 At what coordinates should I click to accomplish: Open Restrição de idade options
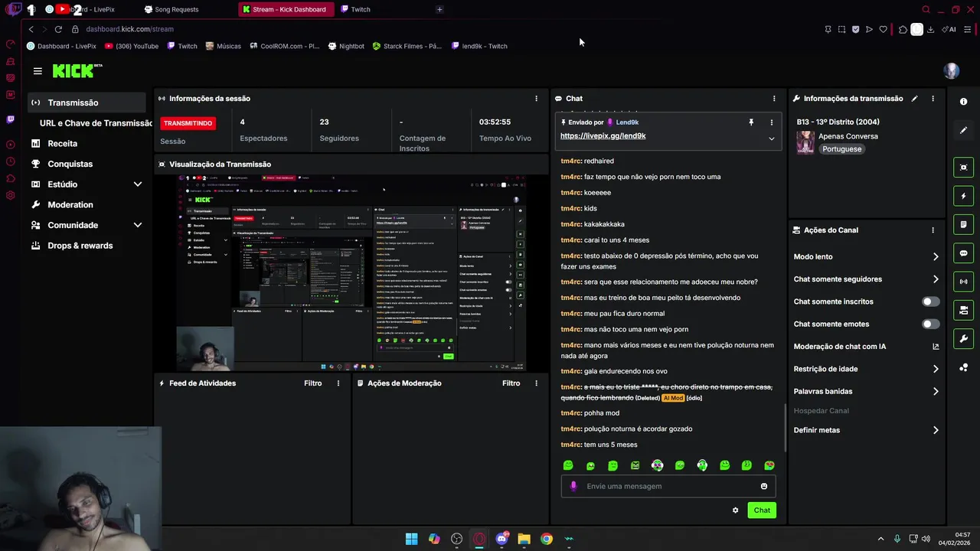click(x=866, y=369)
